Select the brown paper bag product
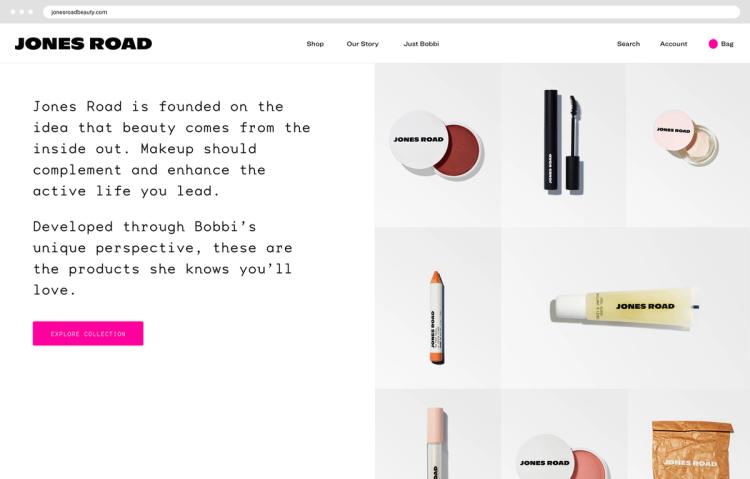This screenshot has width=750, height=479. pyautogui.click(x=692, y=450)
